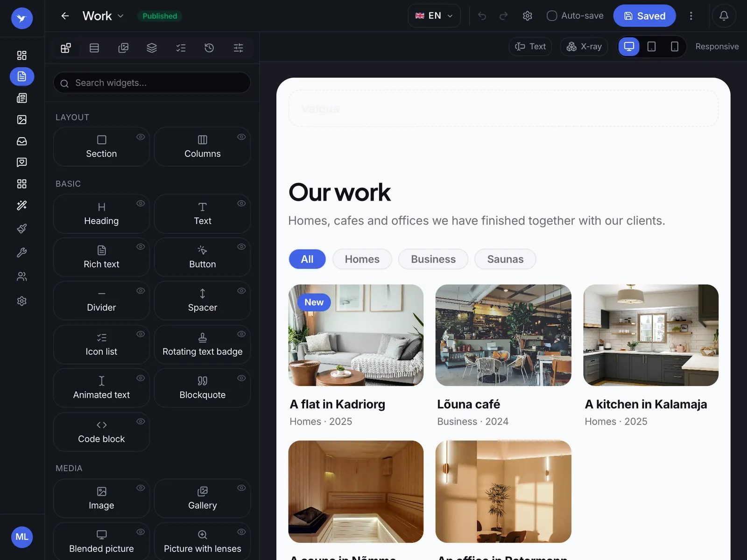Open A flat in Kadriorg thumbnail
Screen dimensions: 747x560
356,335
